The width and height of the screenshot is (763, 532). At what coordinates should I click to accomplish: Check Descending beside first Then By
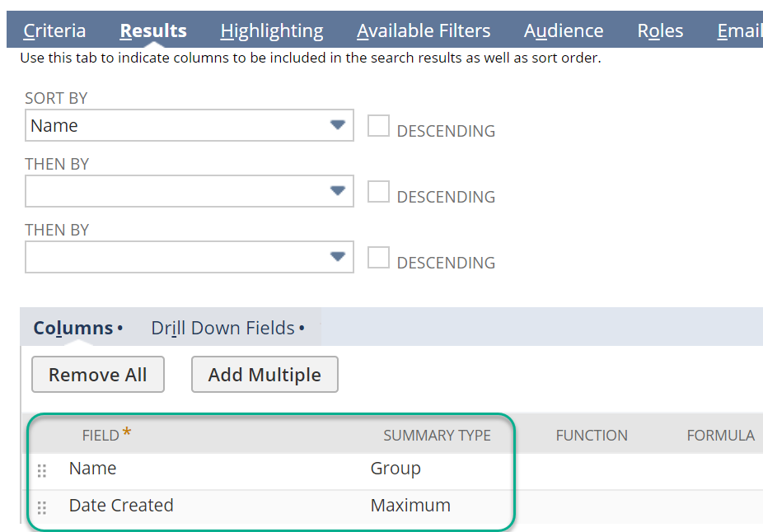[x=378, y=192]
